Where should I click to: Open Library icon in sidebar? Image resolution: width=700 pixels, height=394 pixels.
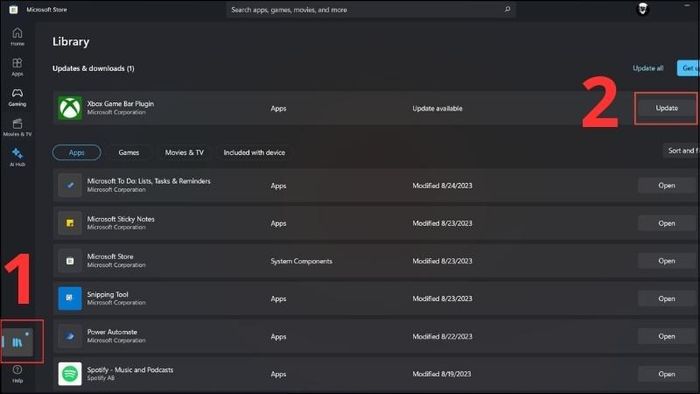pos(17,342)
